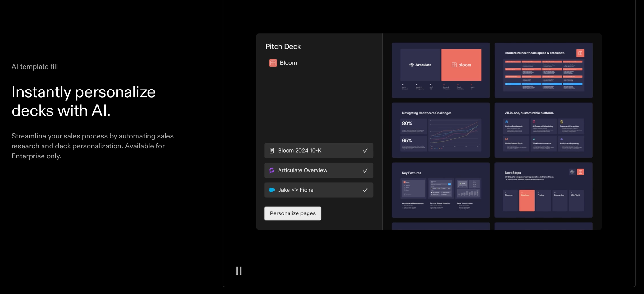Toggle the Bloom 2024 10-K checkmark
This screenshot has height=294, width=644.
(x=365, y=151)
